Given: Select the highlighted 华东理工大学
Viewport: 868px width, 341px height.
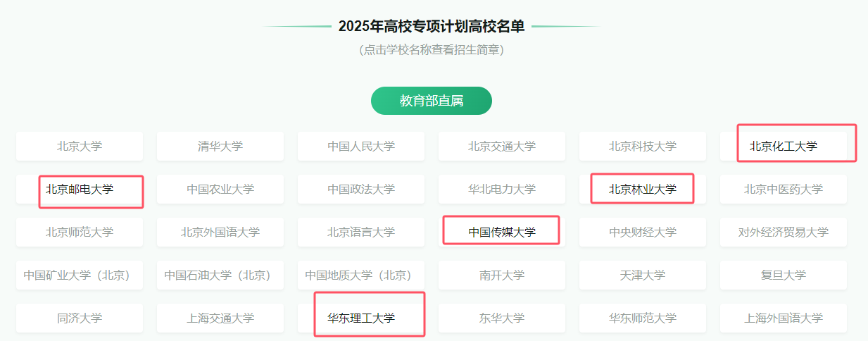Looking at the screenshot, I should pyautogui.click(x=361, y=318).
